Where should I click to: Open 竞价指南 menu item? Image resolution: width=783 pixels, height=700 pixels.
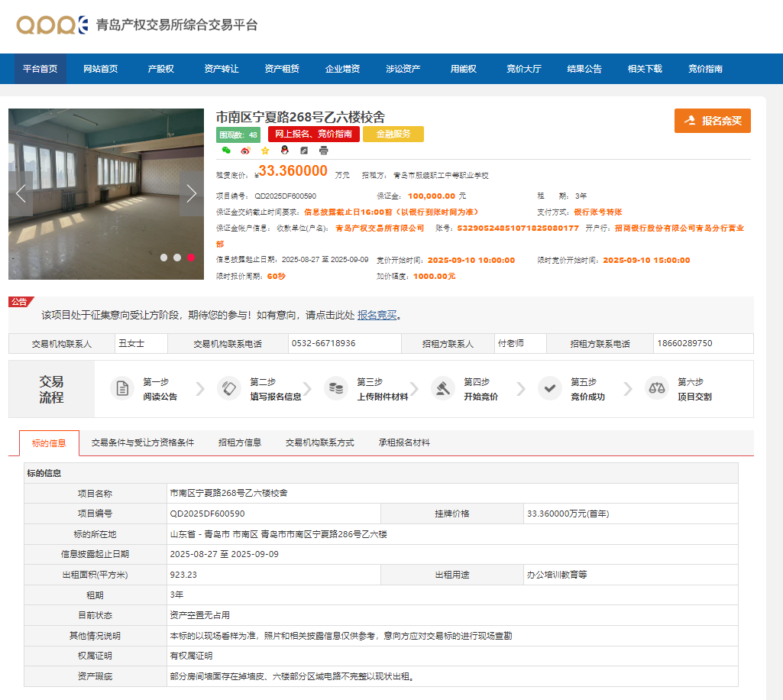click(x=705, y=69)
